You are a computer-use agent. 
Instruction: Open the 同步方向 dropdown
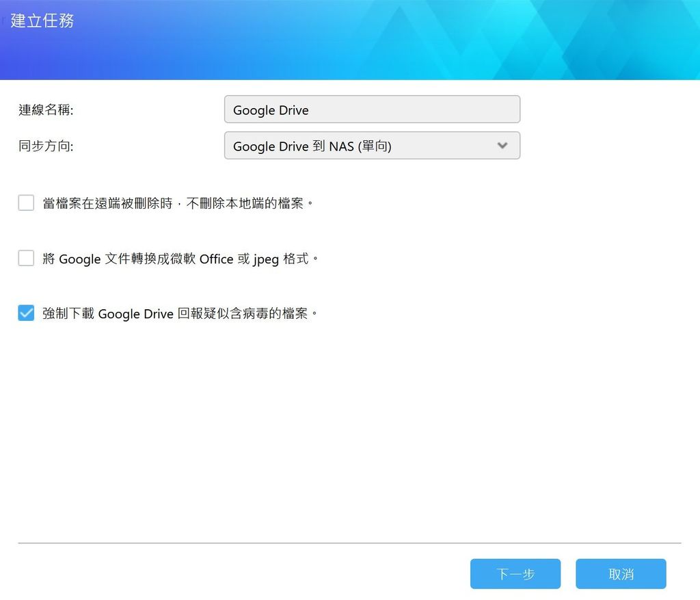372,146
